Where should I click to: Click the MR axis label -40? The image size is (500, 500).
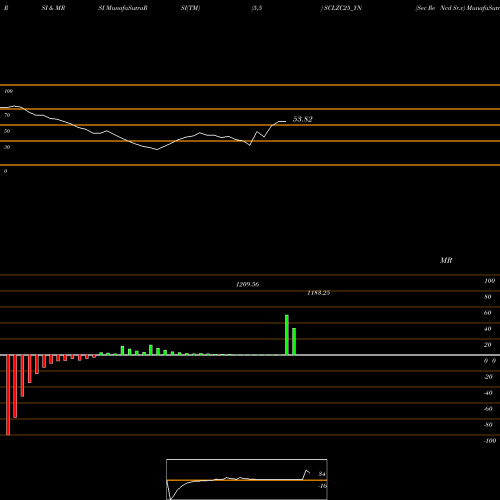[x=488, y=393]
